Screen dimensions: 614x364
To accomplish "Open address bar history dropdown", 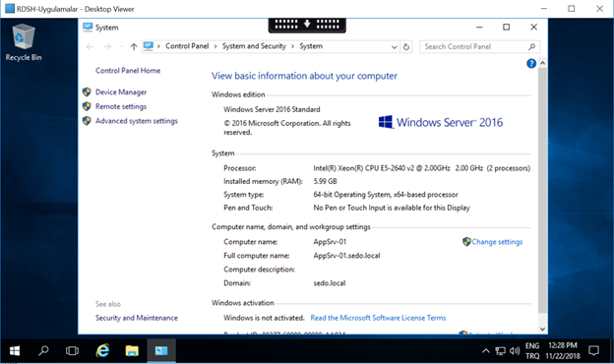I will point(395,47).
